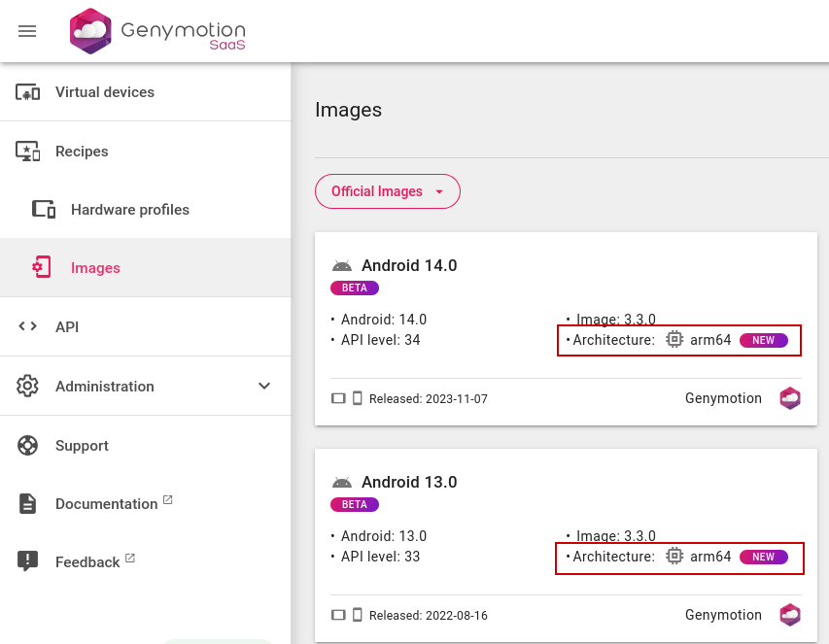Click the Documentation file icon
The width and height of the screenshot is (829, 644).
[27, 504]
